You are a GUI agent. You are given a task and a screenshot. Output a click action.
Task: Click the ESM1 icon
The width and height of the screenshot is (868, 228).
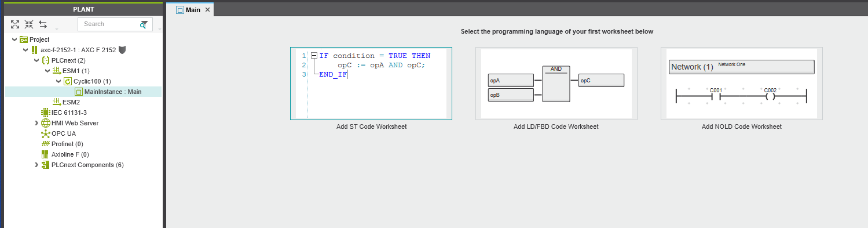click(x=56, y=71)
